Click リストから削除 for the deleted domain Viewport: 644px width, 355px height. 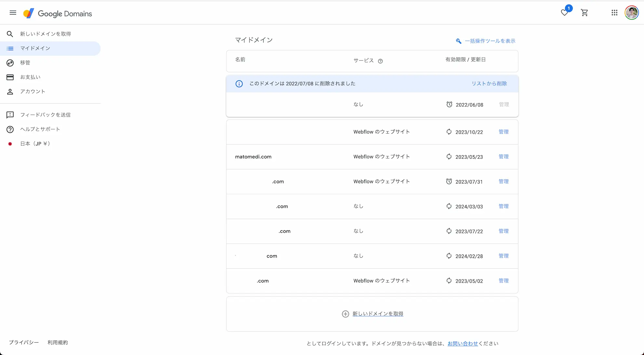click(489, 84)
